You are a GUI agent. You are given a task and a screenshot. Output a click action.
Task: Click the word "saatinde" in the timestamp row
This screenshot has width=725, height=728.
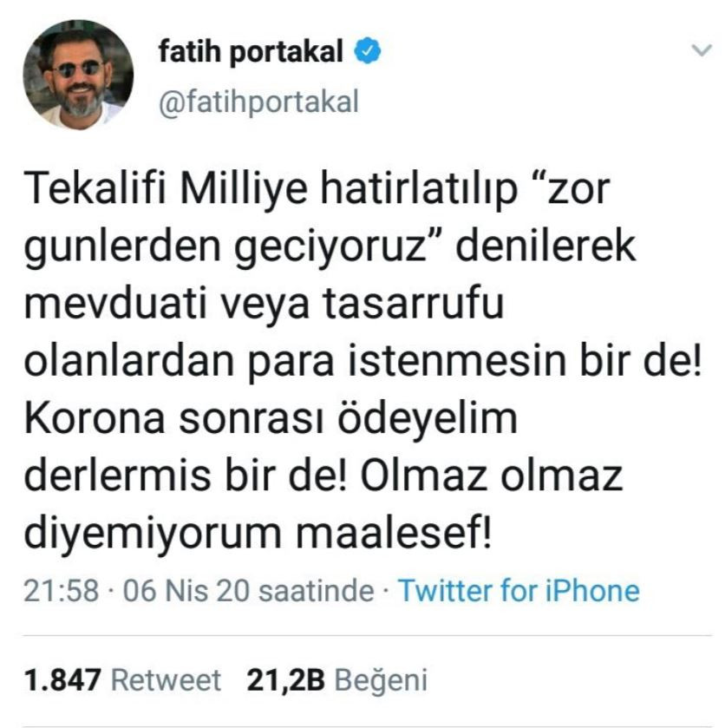point(316,591)
